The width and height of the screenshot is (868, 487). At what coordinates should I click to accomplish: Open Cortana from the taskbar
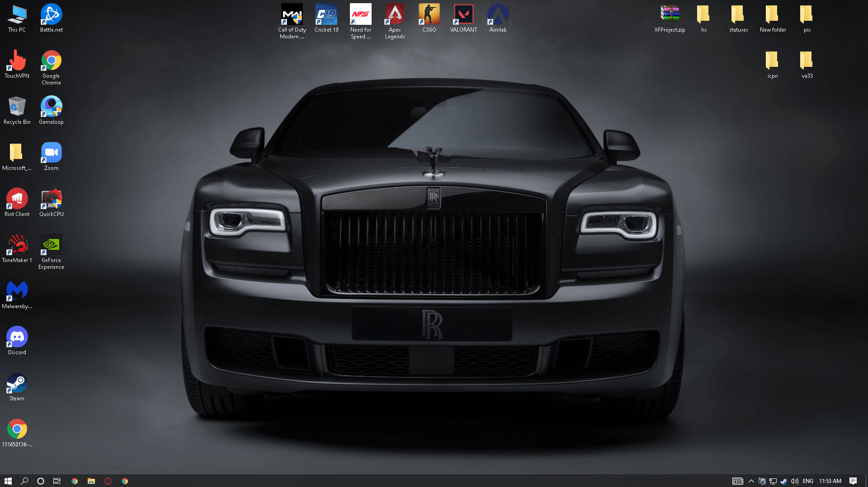pos(41,481)
